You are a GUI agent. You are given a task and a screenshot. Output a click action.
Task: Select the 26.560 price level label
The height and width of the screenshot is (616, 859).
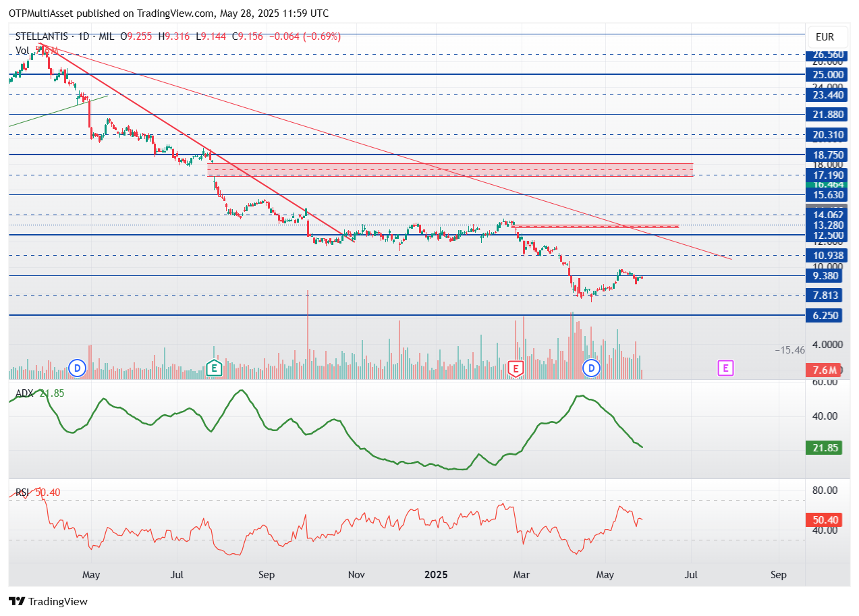pyautogui.click(x=828, y=55)
